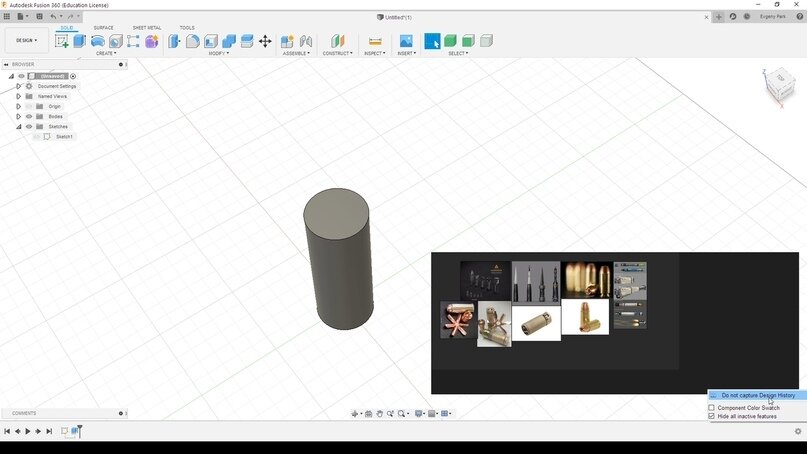Activate the root component radio button
This screenshot has height=454, width=807.
(73, 76)
